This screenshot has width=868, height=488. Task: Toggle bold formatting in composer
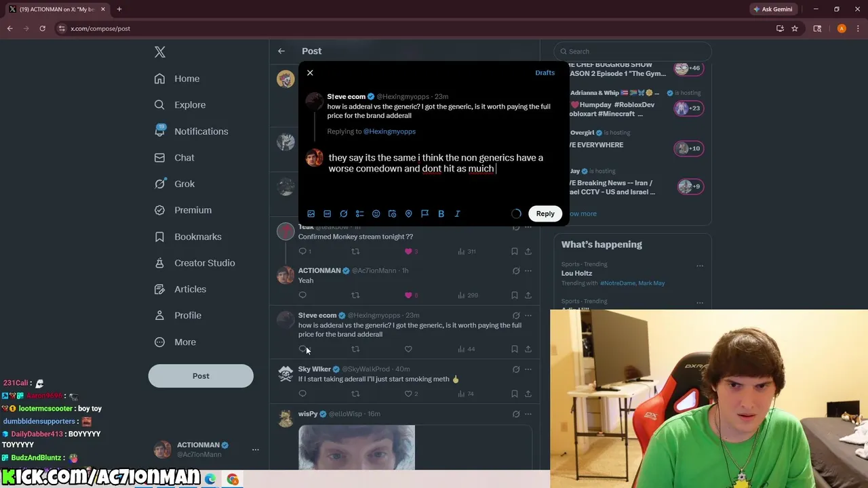[441, 213]
